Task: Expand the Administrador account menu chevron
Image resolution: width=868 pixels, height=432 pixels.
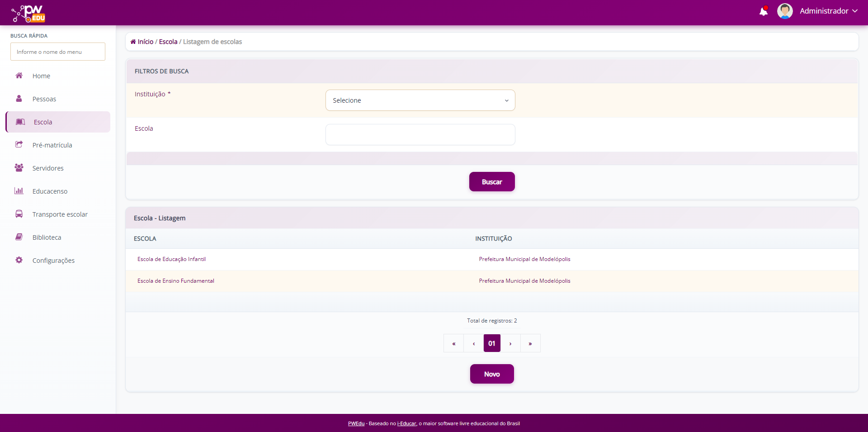Action: click(x=855, y=11)
